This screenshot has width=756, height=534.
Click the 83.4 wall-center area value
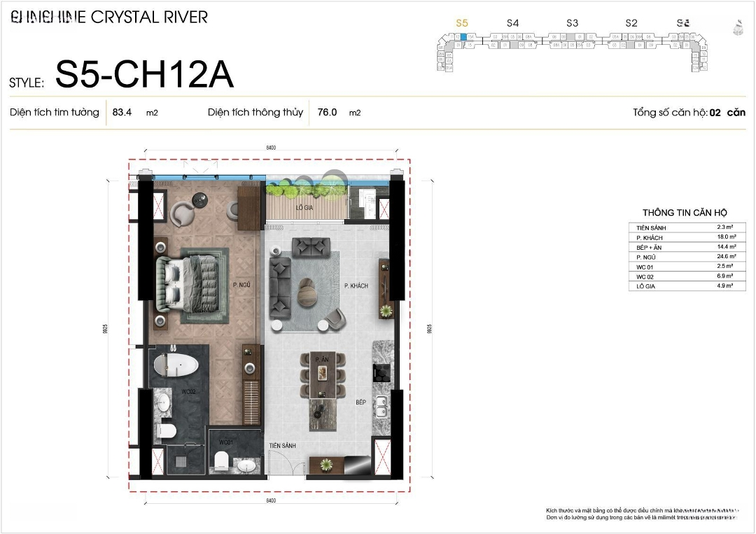[122, 112]
